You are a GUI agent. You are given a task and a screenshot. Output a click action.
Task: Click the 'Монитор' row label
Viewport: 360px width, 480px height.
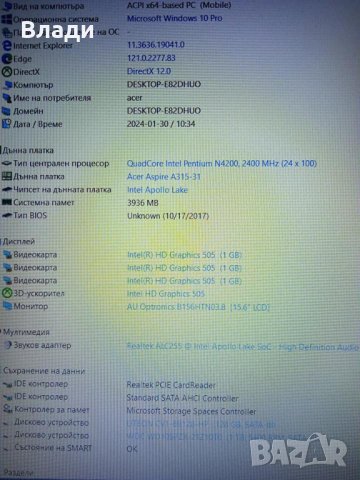pos(31,306)
